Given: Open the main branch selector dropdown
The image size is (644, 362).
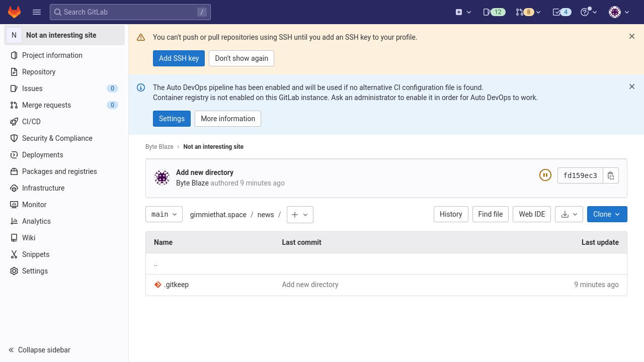Looking at the screenshot, I should (164, 215).
